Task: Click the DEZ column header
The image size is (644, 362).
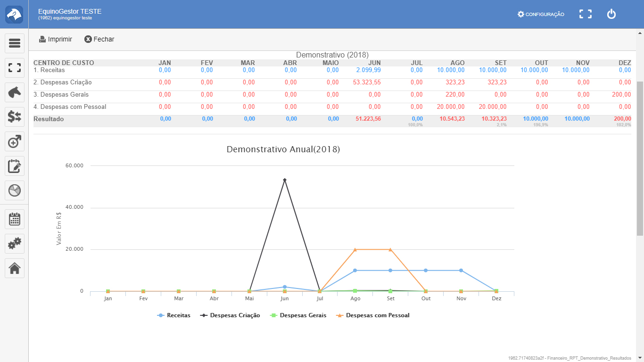Action: click(625, 63)
